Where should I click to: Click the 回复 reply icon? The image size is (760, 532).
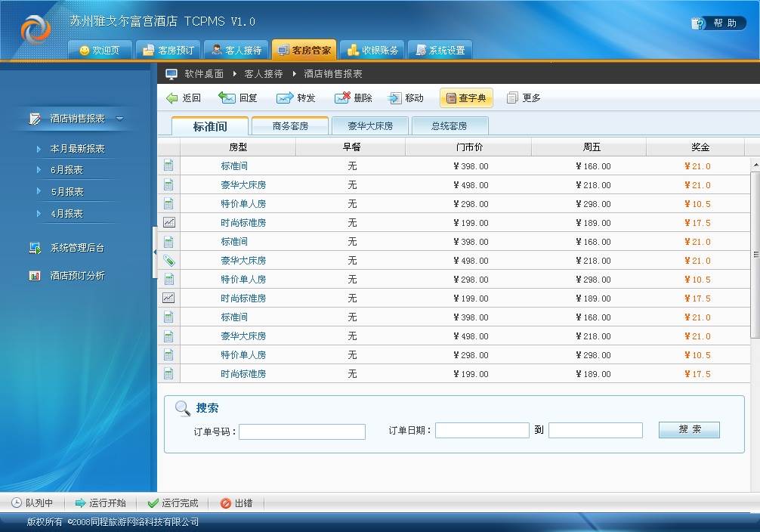[x=227, y=97]
